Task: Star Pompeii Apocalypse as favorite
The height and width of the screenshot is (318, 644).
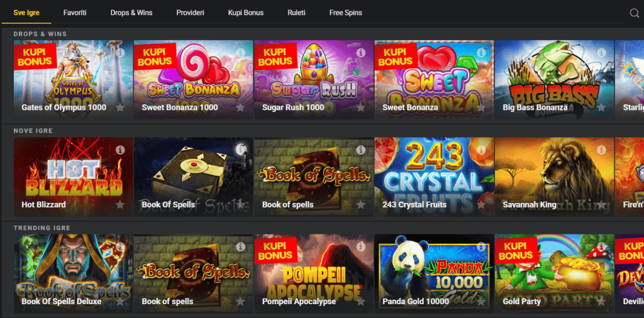Action: coord(360,302)
